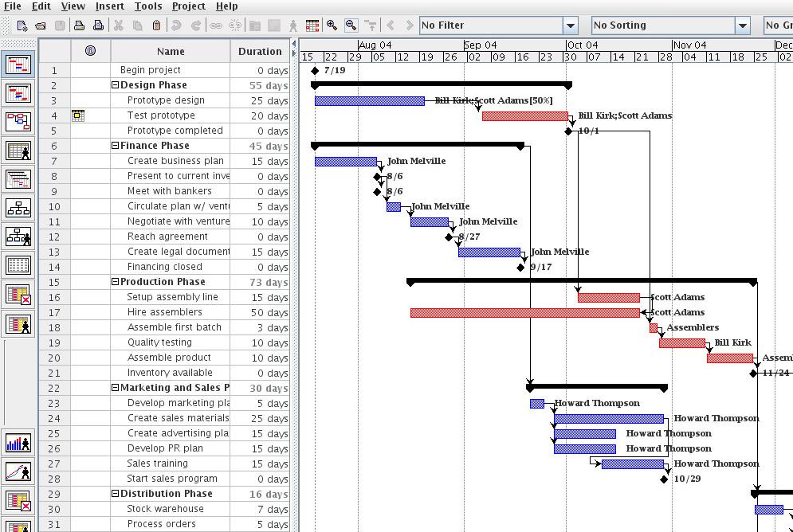Open the Edit menu
Viewport: 793px width, 532px height.
41,6
